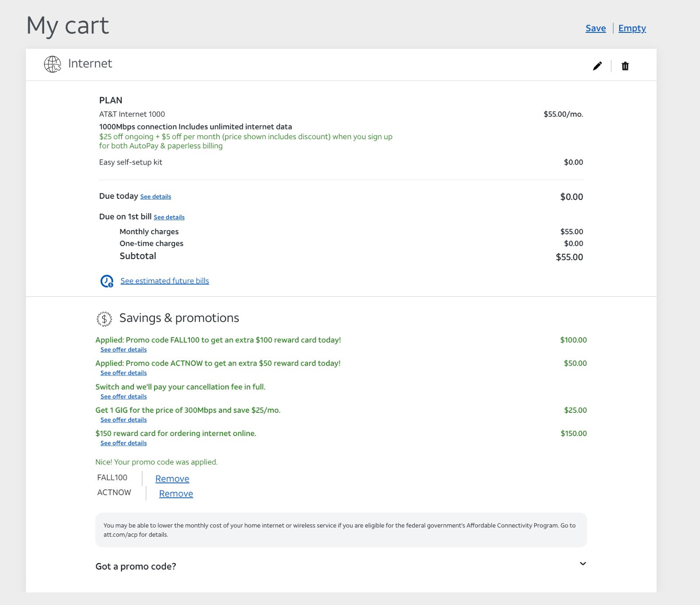
Task: Empty the cart via the Empty link
Action: tap(632, 28)
